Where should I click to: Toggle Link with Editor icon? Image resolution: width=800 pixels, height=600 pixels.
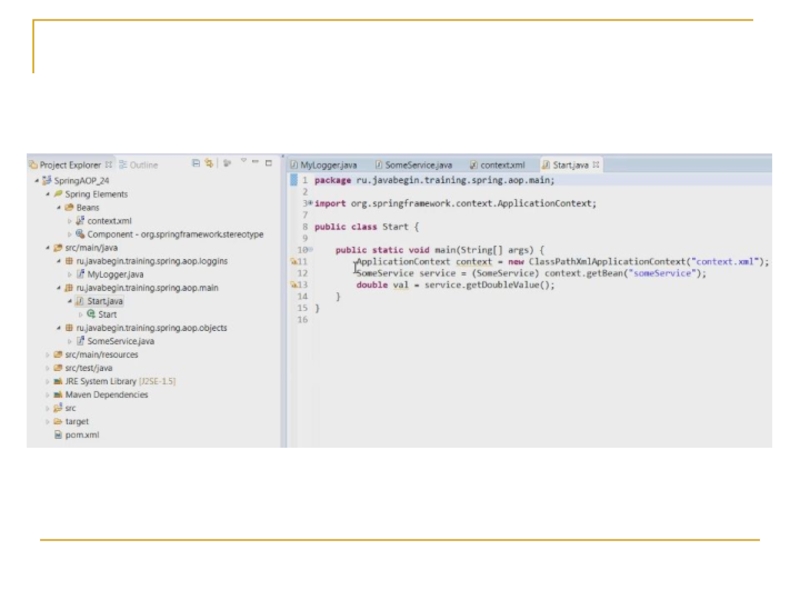[209, 164]
